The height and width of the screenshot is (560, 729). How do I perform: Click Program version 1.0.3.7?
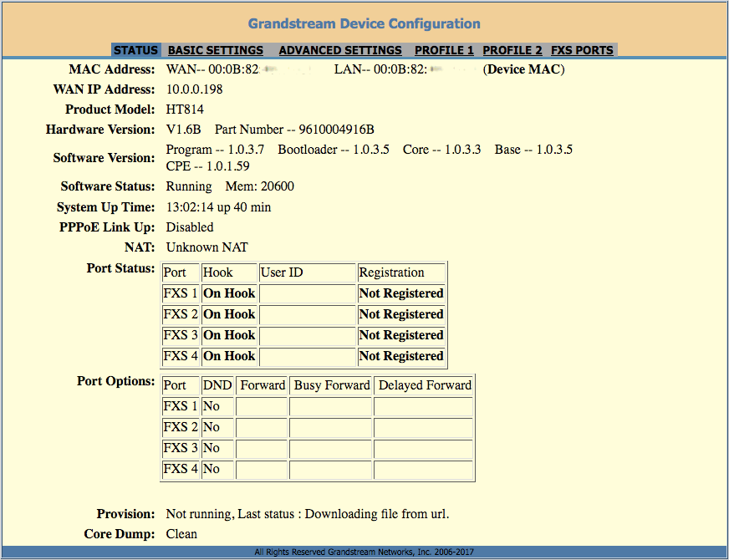click(215, 150)
